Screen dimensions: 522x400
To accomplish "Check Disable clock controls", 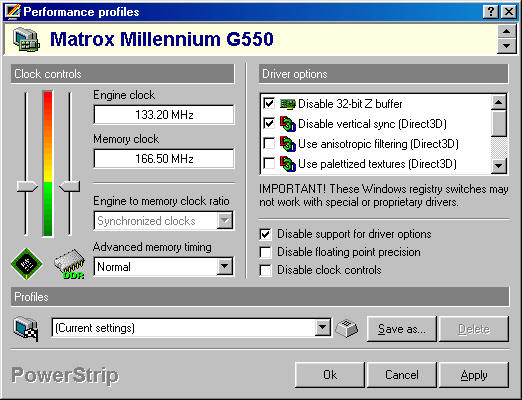I will tap(265, 270).
